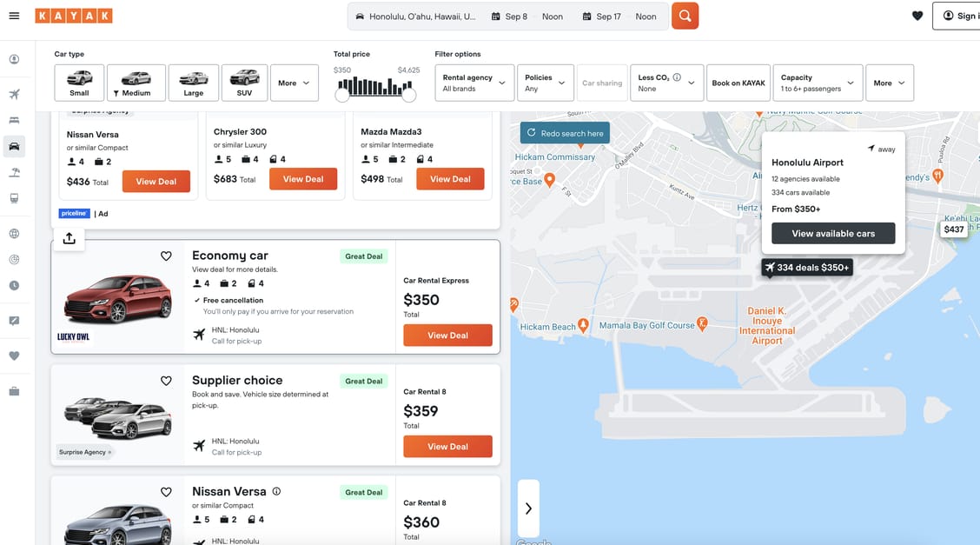The height and width of the screenshot is (545, 980).
Task: Expand map with the right arrow button
Action: [528, 508]
